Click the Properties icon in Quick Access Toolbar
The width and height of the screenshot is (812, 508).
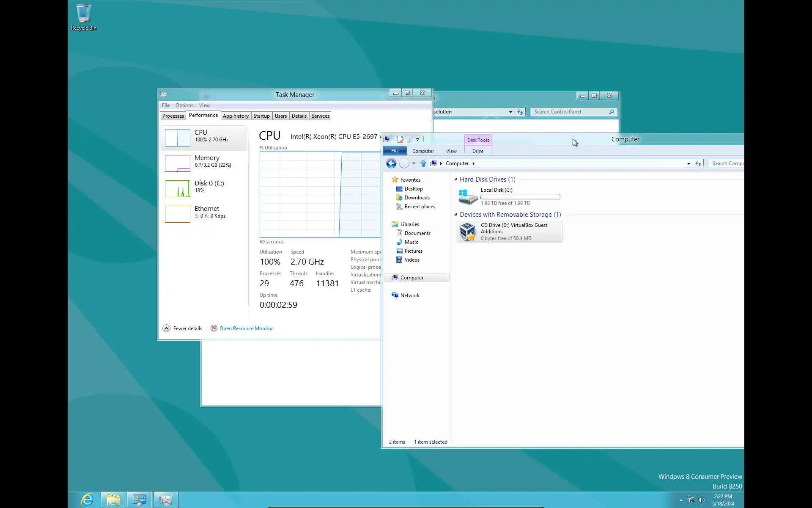point(400,139)
